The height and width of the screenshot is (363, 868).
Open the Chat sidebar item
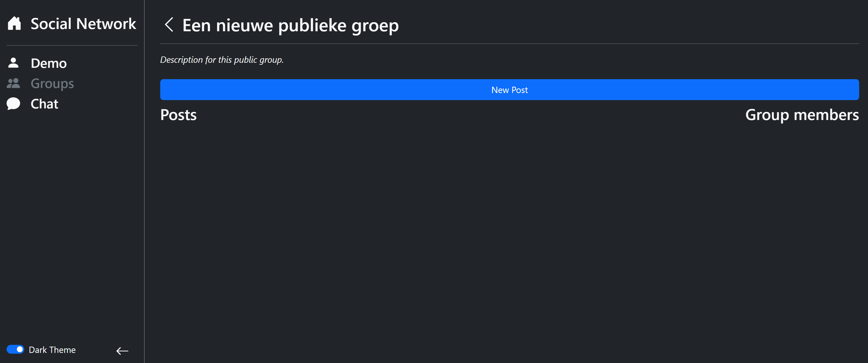44,104
